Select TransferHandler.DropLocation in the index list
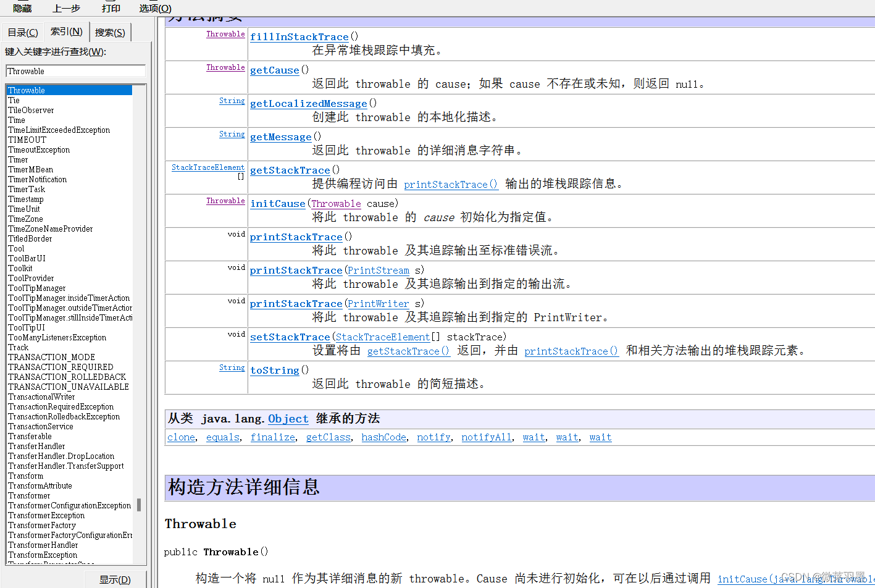The width and height of the screenshot is (875, 588). tap(61, 456)
